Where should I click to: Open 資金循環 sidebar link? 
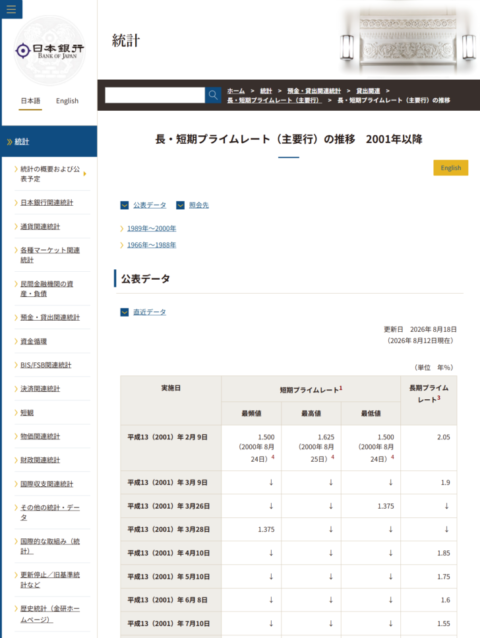(34, 341)
